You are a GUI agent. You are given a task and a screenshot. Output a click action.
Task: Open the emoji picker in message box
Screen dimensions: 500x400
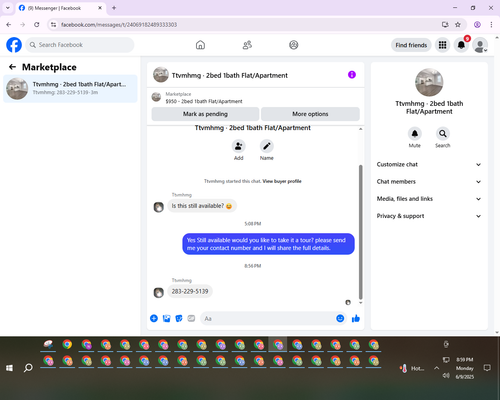click(x=340, y=318)
